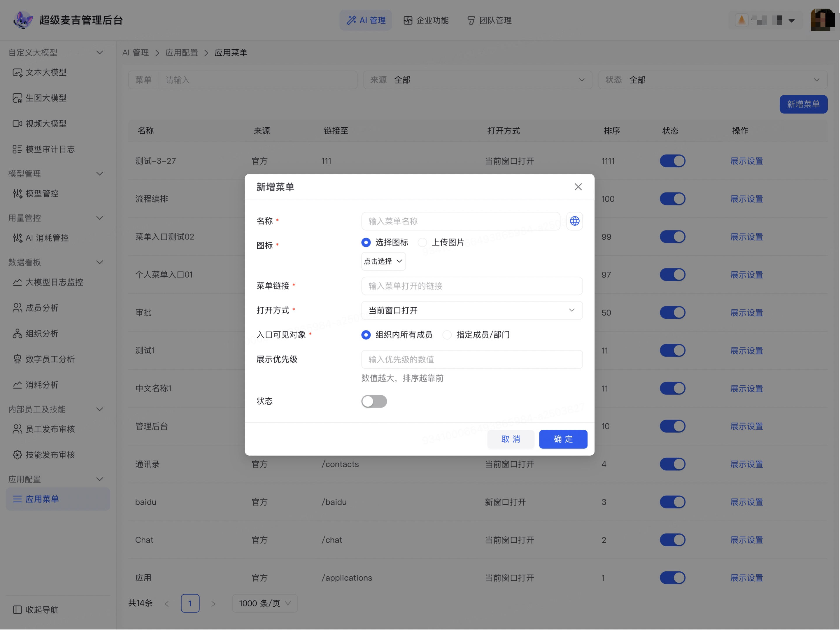Image resolution: width=840 pixels, height=630 pixels.
Task: Open 消耗分析 in the sidebar
Action: (x=58, y=385)
